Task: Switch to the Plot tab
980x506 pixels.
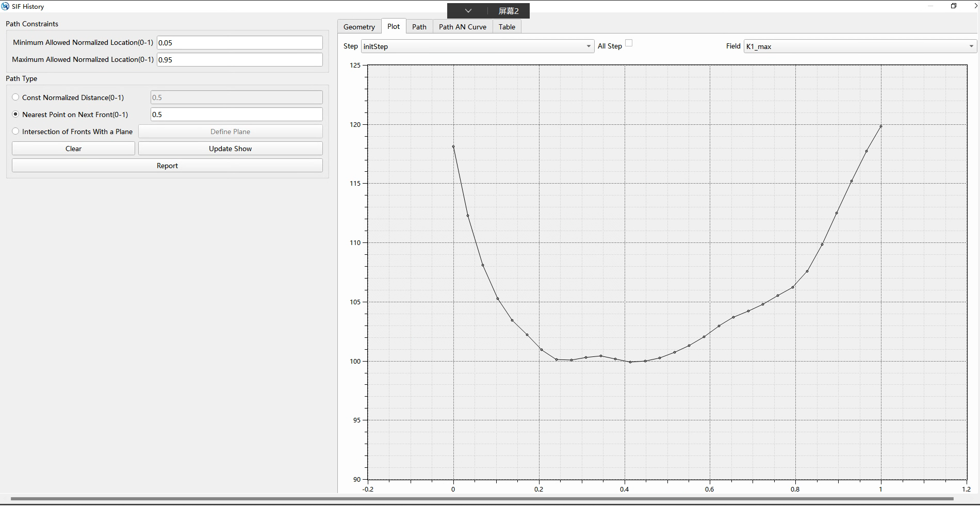Action: tap(394, 26)
